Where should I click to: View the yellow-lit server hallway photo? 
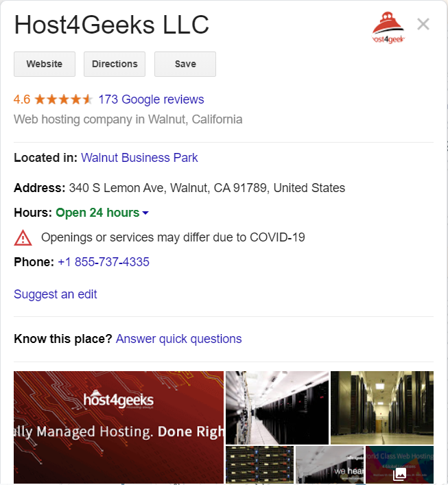[x=382, y=407]
